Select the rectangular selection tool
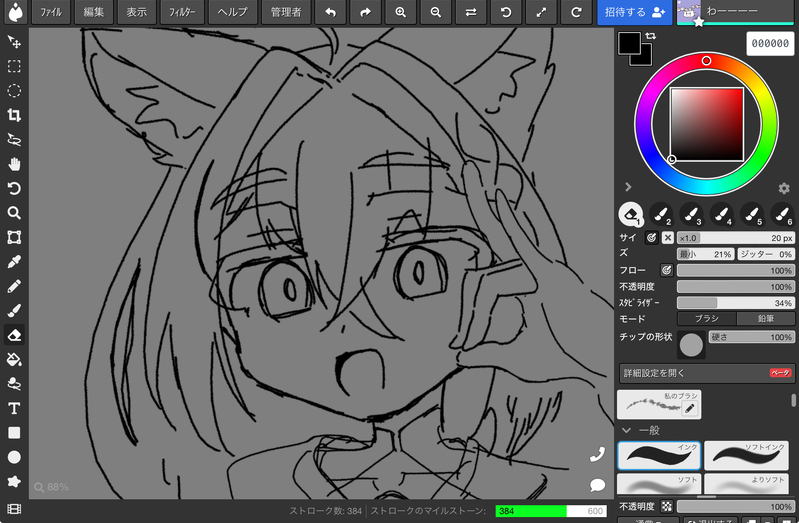The height and width of the screenshot is (523, 799). [x=14, y=66]
